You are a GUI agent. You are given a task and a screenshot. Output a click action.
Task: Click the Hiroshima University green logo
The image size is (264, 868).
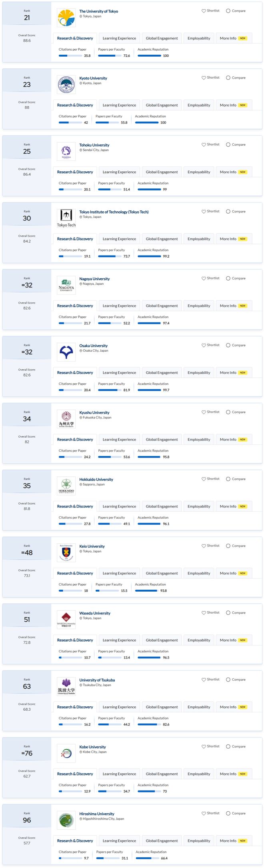coord(66,820)
